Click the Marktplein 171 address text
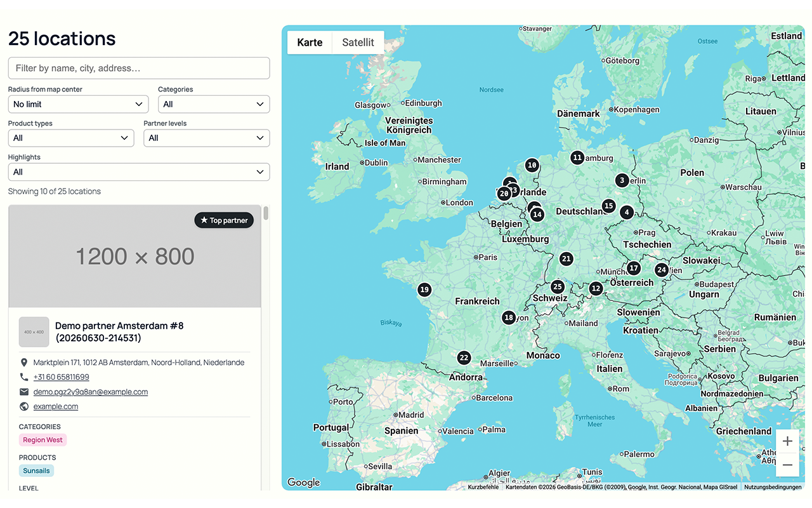 pos(139,363)
